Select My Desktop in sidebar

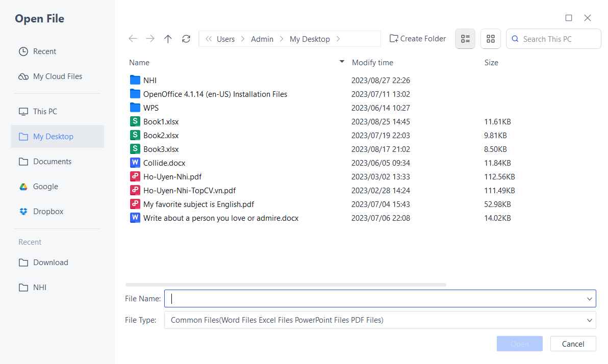tap(58, 137)
